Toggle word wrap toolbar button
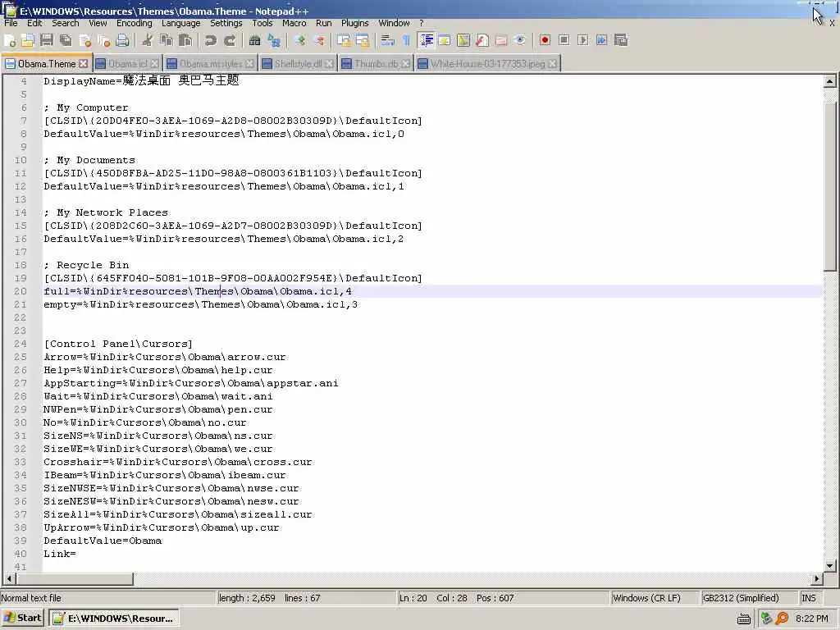 tap(387, 40)
